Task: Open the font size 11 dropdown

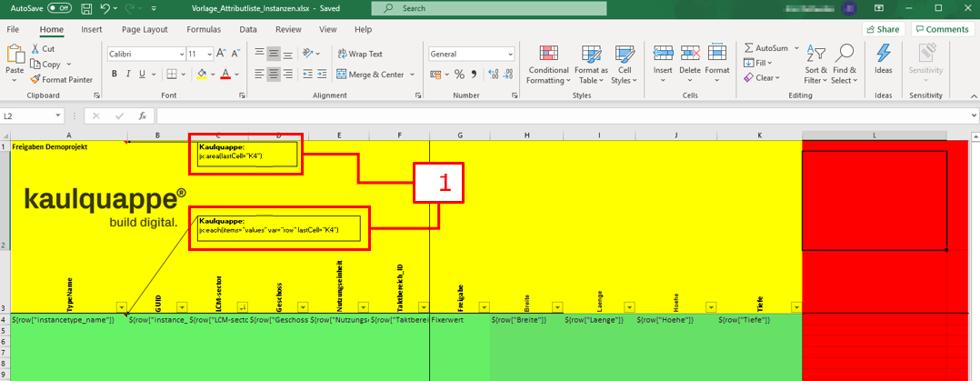Action: click(x=209, y=55)
